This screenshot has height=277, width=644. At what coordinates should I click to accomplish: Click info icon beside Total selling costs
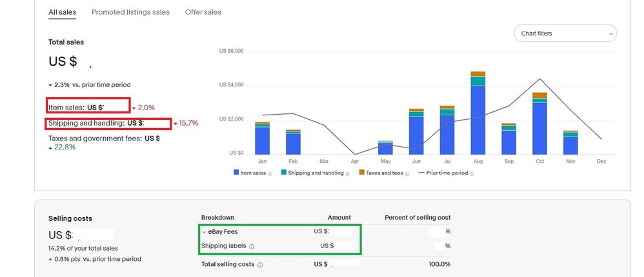[x=260, y=265]
